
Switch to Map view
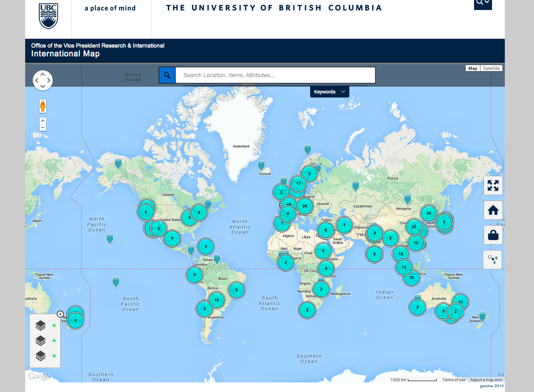tap(473, 68)
